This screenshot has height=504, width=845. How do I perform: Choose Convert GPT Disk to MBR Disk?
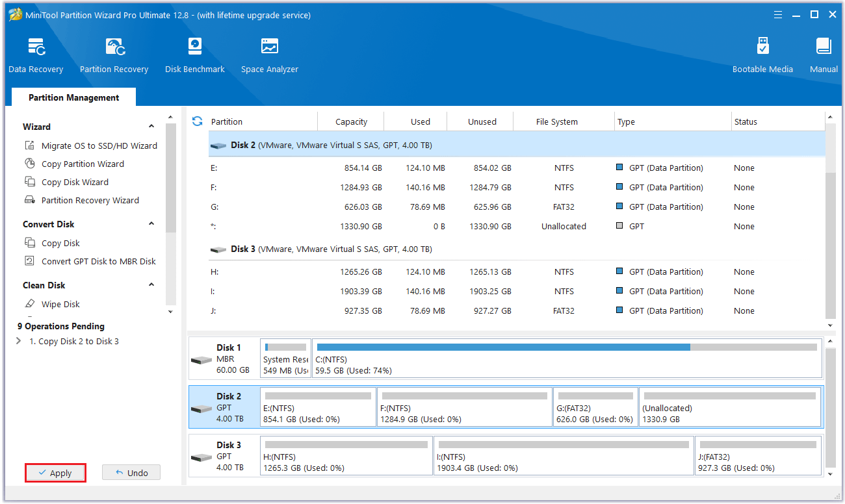(x=99, y=261)
